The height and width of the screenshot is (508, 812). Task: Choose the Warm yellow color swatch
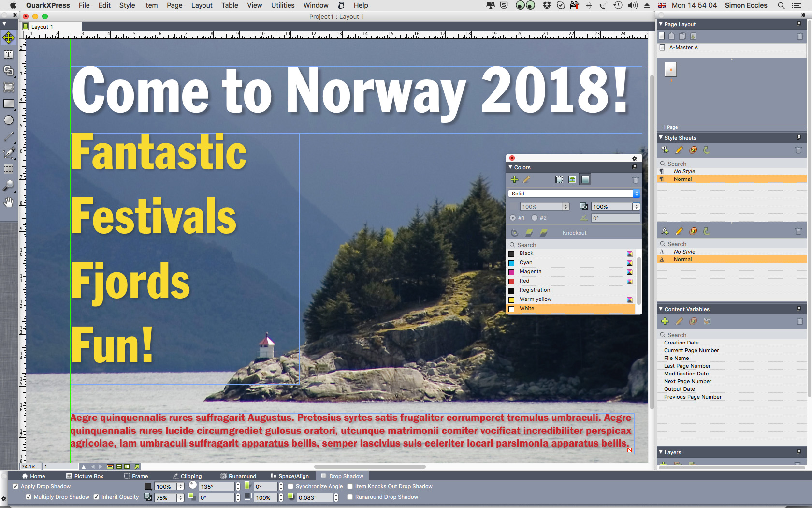pos(535,299)
